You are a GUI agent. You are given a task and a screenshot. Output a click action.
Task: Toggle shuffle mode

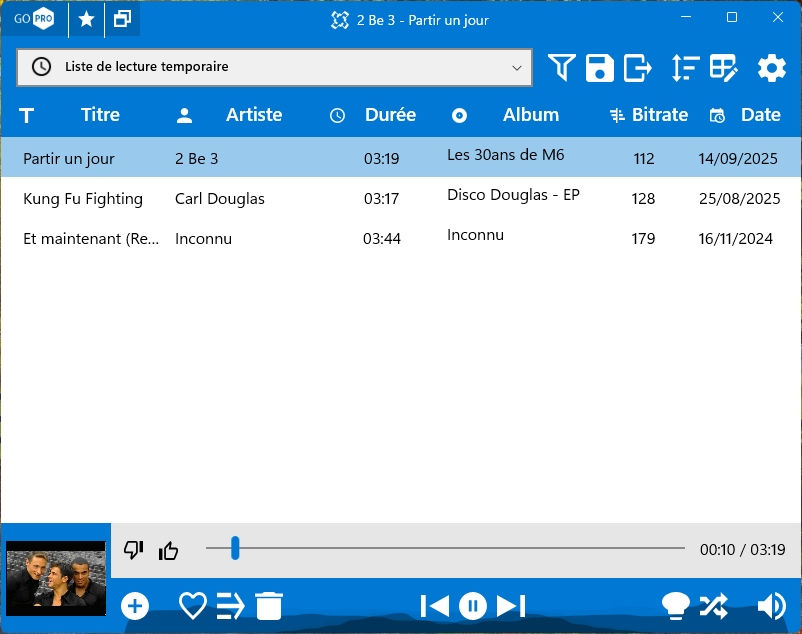pos(714,606)
